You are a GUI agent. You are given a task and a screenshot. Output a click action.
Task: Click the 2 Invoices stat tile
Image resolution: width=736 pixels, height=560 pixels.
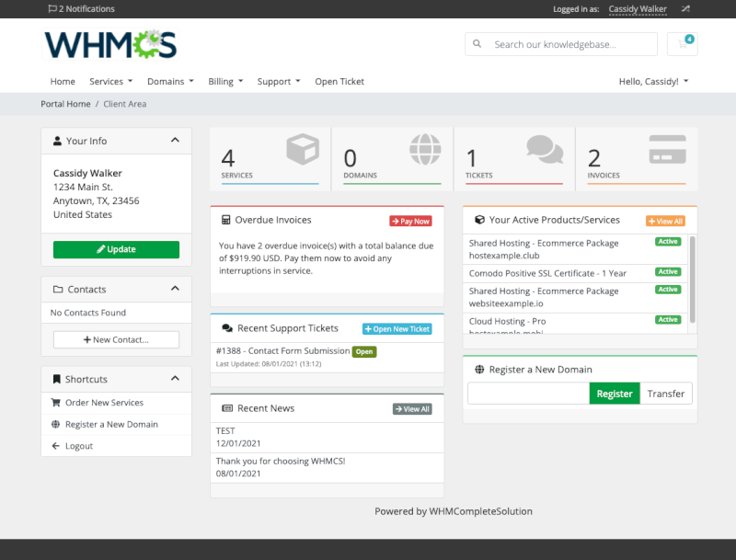click(637, 159)
